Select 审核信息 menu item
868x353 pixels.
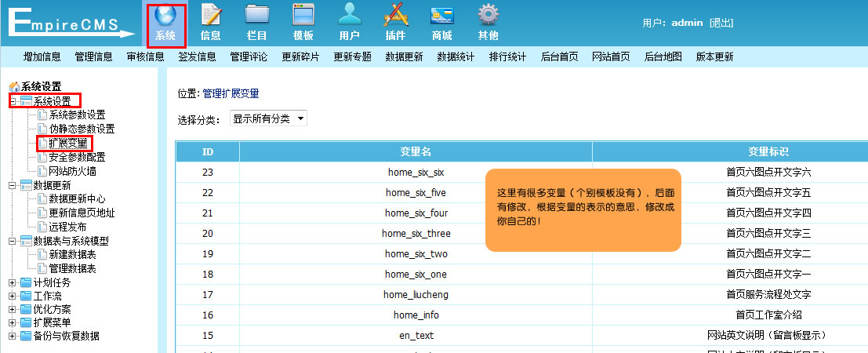pyautogui.click(x=146, y=56)
